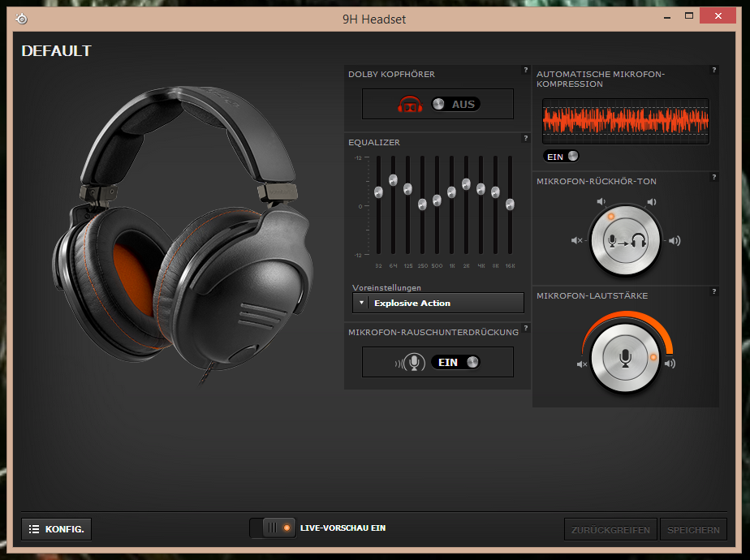Minimize the 9H Headset window

point(667,17)
